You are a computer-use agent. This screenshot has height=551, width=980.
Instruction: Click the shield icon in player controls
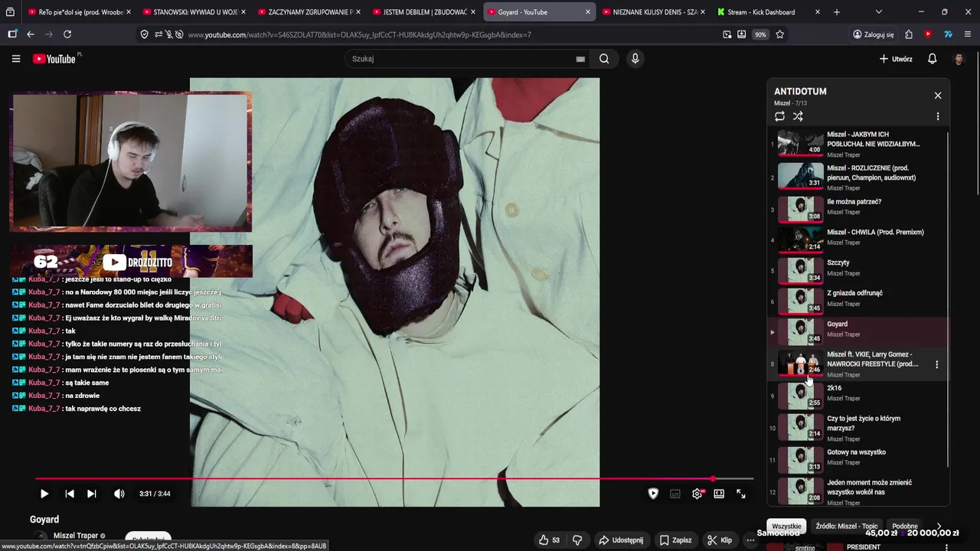[653, 494]
